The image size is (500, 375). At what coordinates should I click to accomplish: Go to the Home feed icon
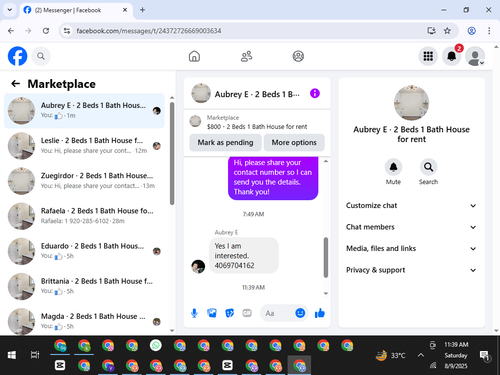pos(194,56)
